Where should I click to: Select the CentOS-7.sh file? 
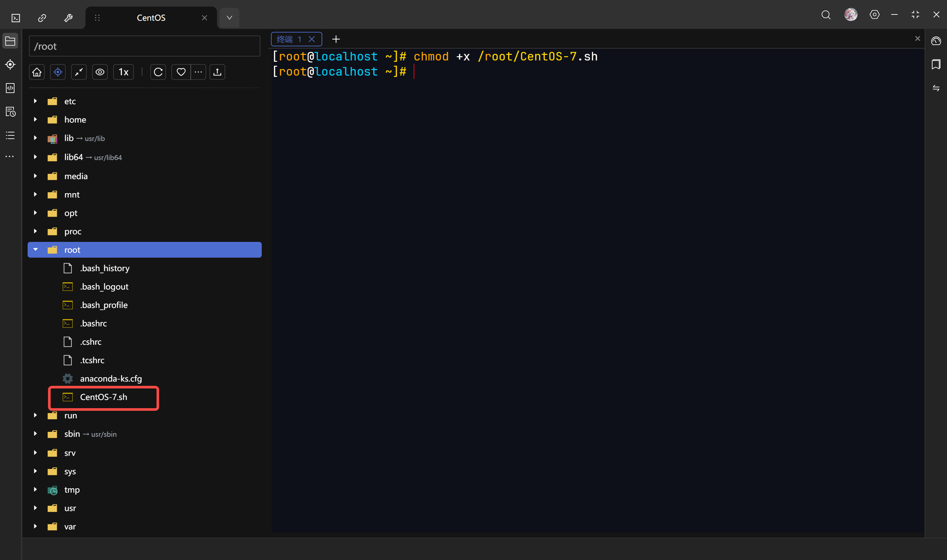tap(104, 397)
